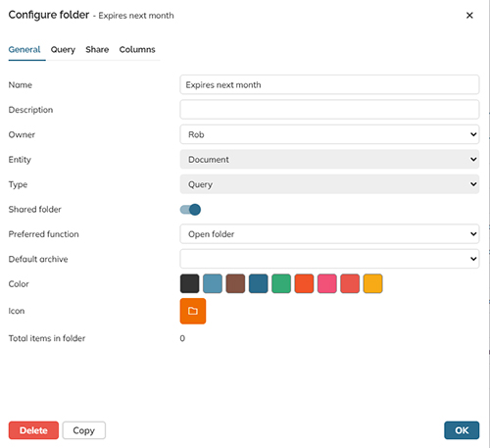Pick the black color swatch
Viewport: 490px width, 448px height.
189,283
